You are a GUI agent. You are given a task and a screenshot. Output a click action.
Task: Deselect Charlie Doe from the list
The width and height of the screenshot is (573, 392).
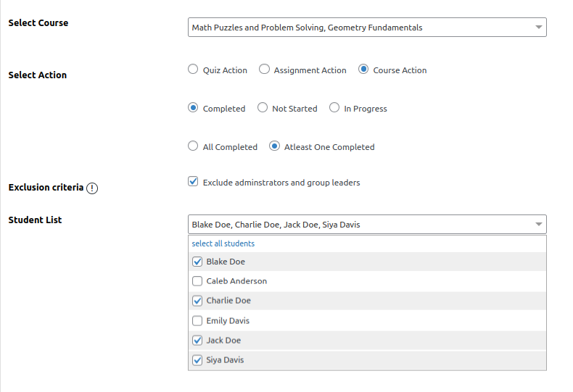tap(197, 301)
